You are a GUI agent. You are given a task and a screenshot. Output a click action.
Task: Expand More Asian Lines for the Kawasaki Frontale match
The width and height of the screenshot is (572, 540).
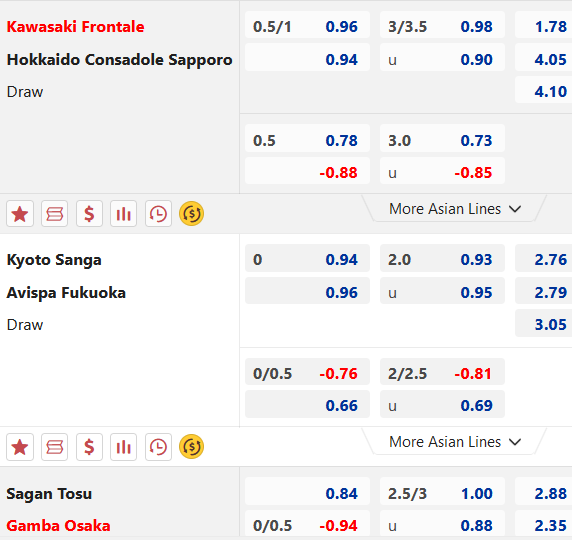455,209
